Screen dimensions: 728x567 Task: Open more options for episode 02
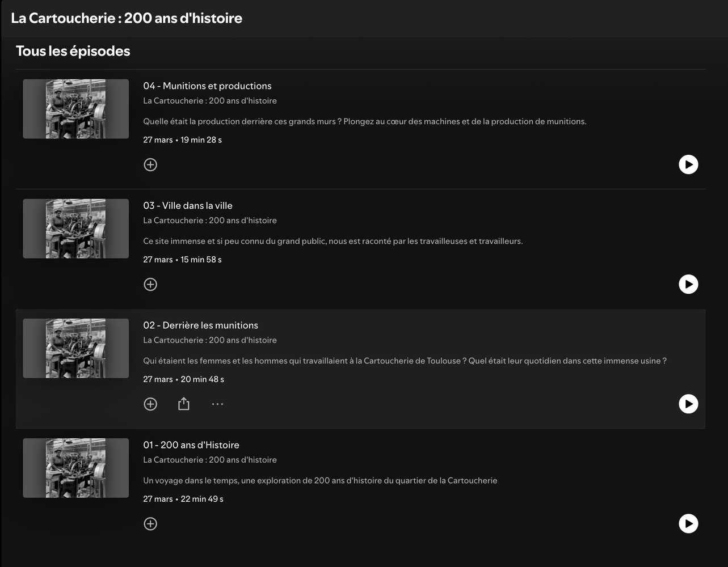point(217,404)
